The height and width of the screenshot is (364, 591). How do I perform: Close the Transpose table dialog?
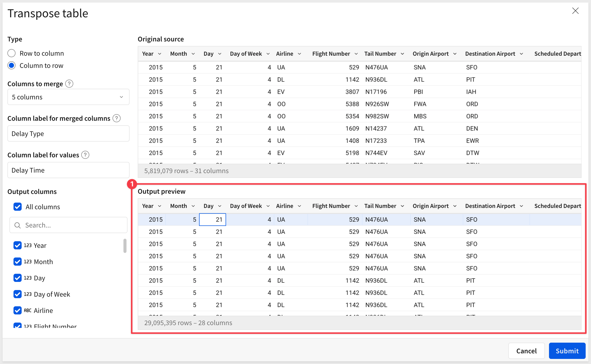[575, 11]
